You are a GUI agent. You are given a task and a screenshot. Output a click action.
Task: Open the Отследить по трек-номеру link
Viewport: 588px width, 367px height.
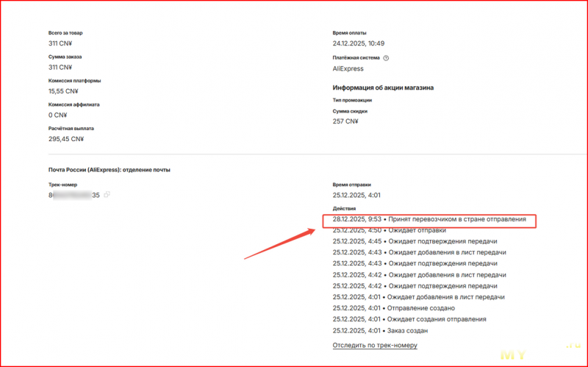click(375, 345)
